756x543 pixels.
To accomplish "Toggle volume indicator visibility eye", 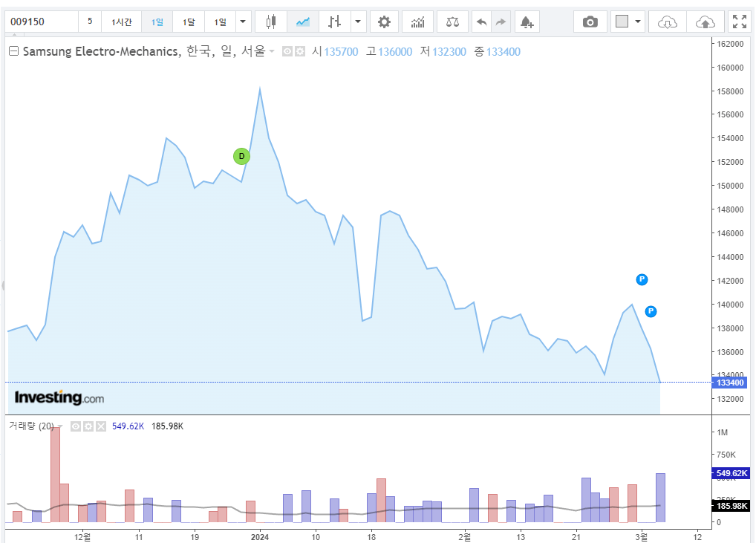I will point(76,426).
